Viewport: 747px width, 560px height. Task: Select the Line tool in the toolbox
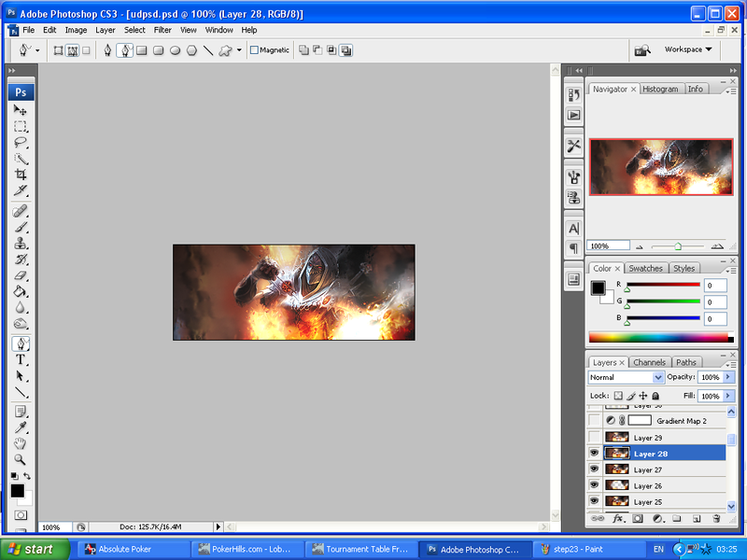tap(20, 392)
